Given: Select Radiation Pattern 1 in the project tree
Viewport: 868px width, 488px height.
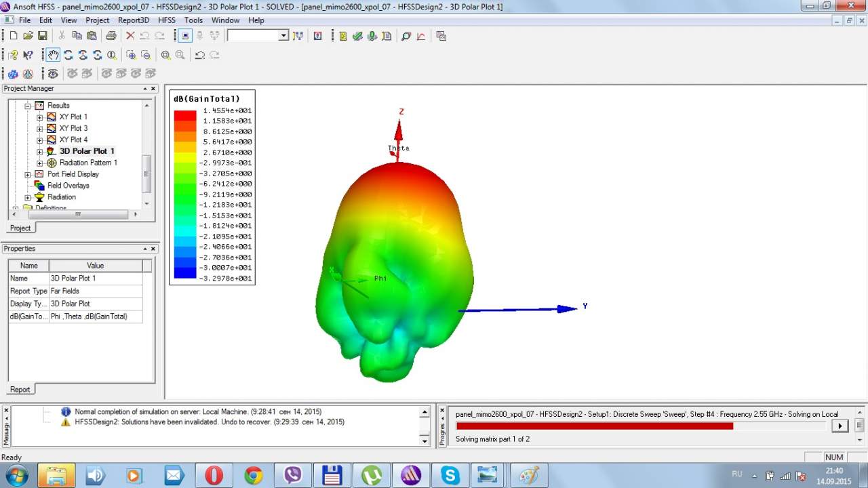Looking at the screenshot, I should 88,163.
